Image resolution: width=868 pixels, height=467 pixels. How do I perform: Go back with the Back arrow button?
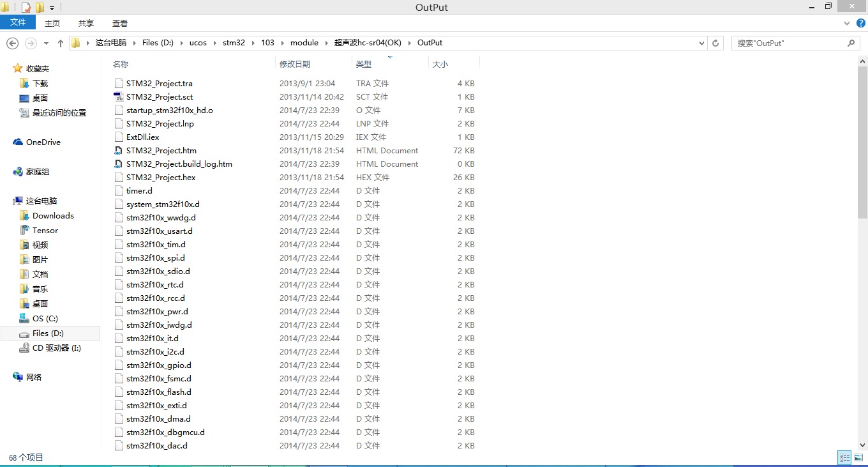click(x=12, y=43)
